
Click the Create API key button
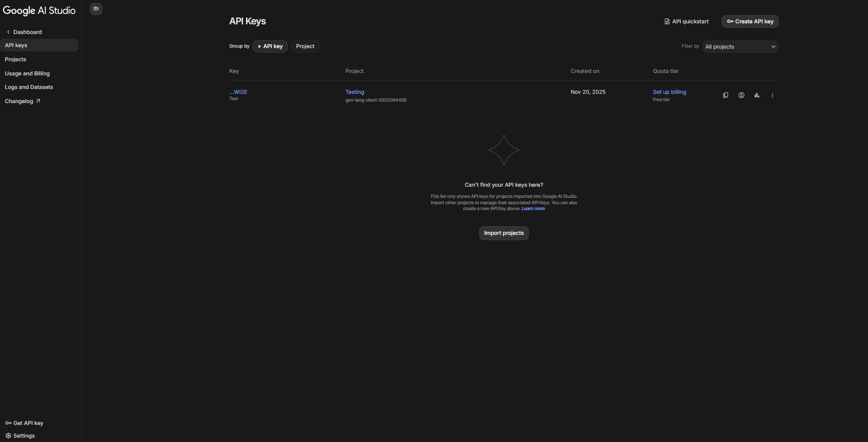(x=750, y=21)
